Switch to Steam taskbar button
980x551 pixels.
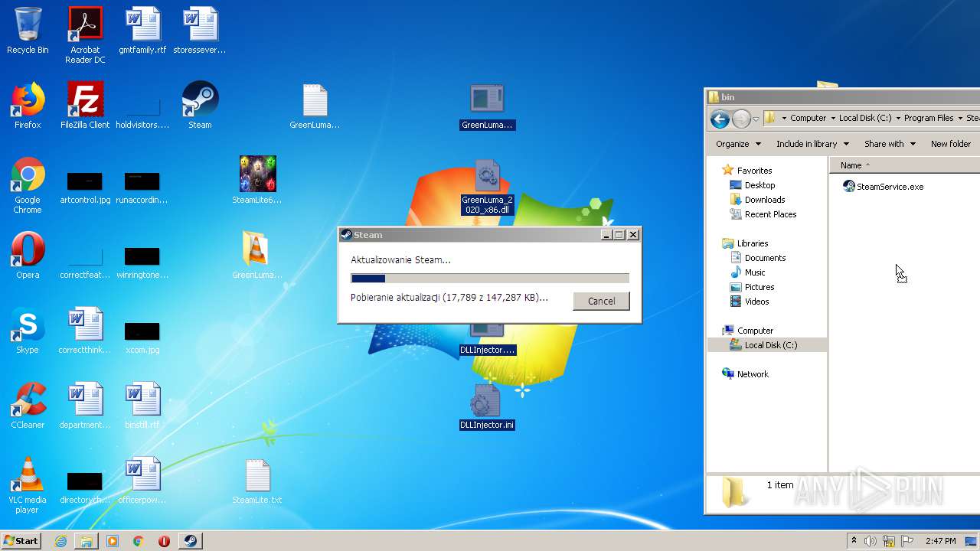(x=190, y=541)
